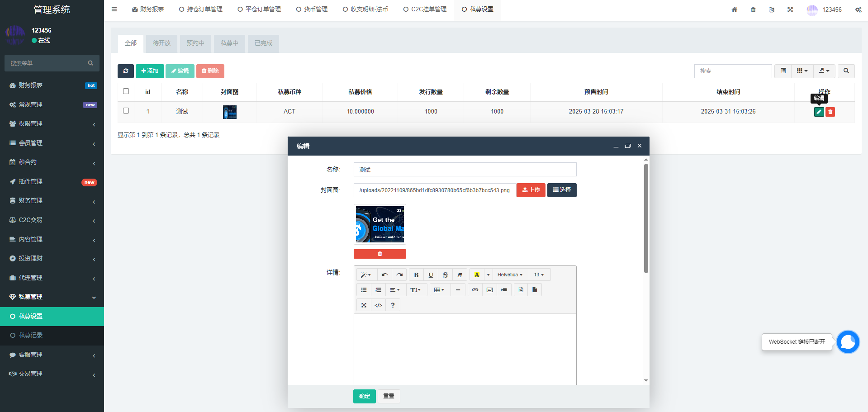Image resolution: width=868 pixels, height=412 pixels.
Task: Open code view with the </> icon
Action: click(378, 305)
